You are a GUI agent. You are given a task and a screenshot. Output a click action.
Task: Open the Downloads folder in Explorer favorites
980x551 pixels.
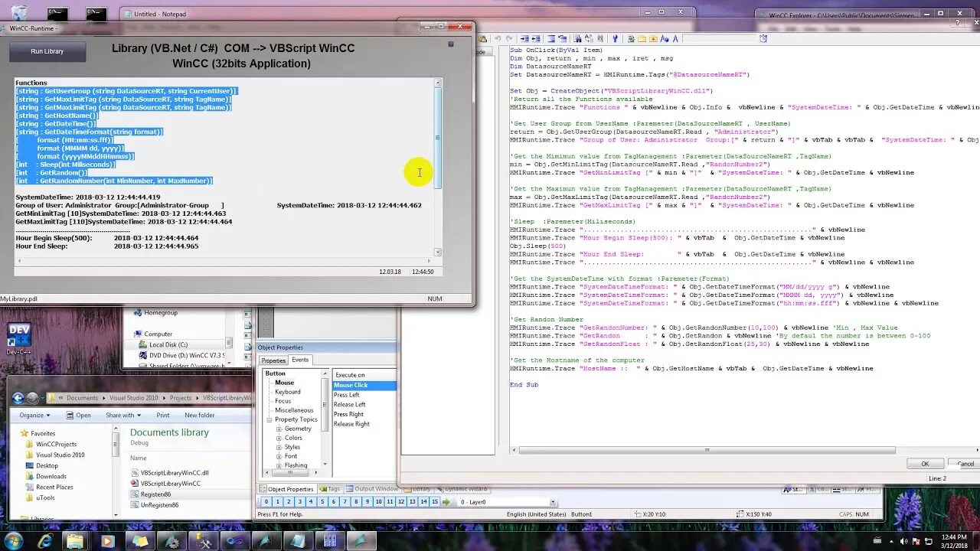[46, 476]
